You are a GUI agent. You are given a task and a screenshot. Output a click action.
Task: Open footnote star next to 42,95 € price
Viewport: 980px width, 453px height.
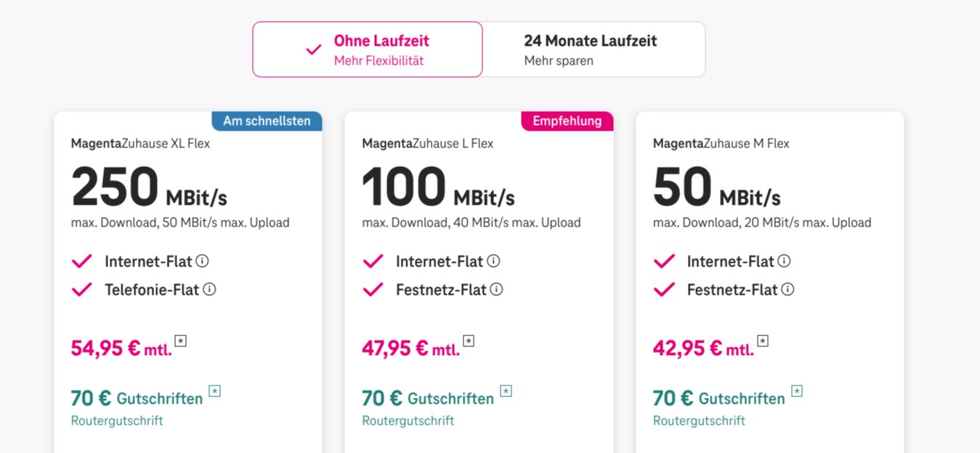(763, 340)
